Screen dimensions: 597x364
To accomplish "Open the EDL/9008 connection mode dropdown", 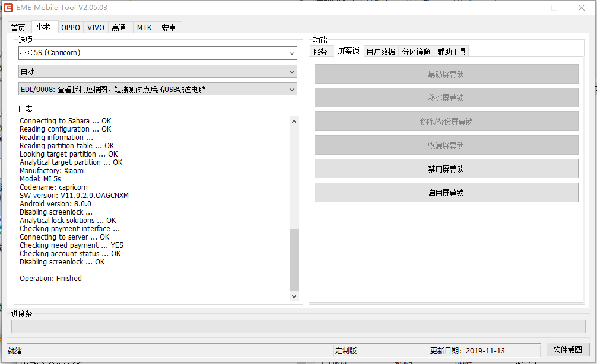I will 158,90.
